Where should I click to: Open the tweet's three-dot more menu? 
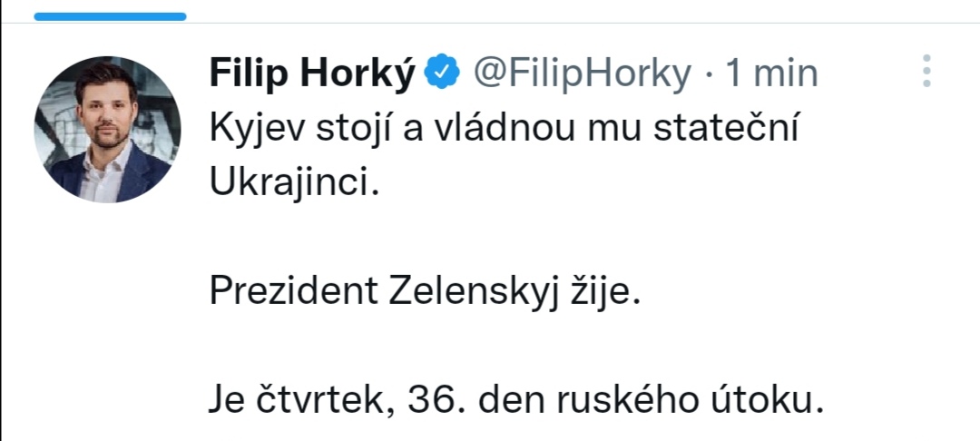926,71
